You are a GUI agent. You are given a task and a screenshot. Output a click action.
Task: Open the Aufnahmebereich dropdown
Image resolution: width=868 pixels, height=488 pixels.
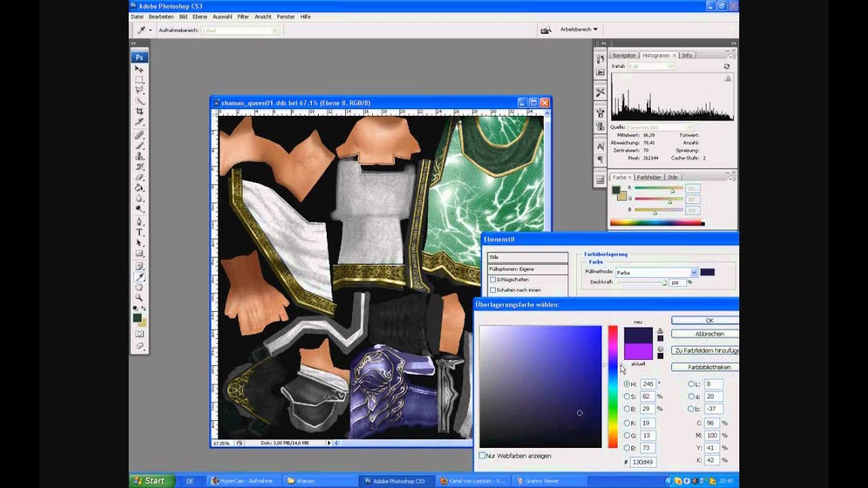pos(239,30)
